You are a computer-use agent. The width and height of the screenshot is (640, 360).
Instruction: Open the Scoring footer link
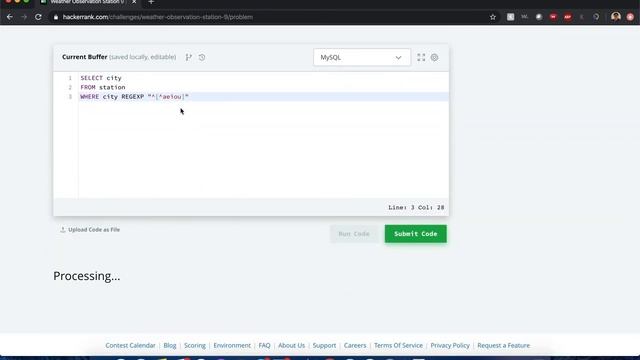tap(195, 345)
